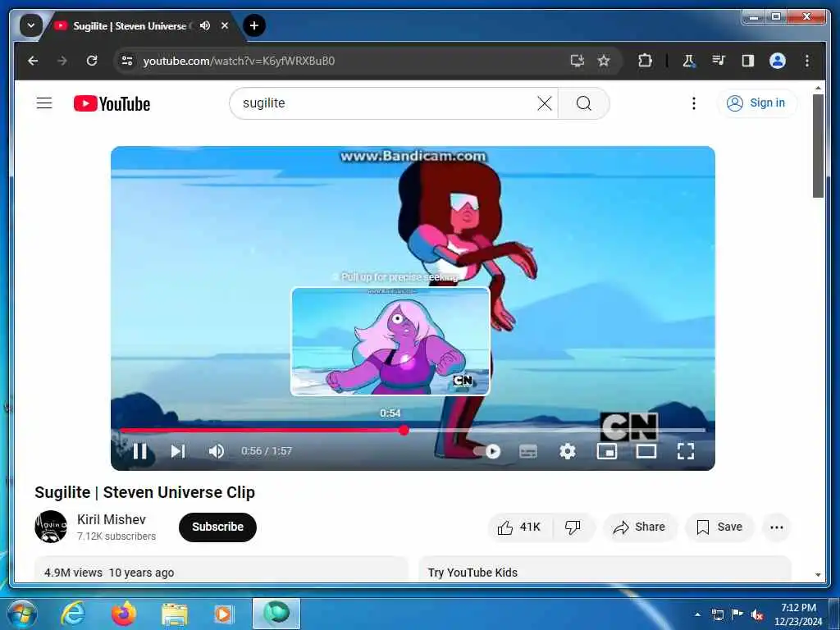Open Kiril Mishev channel name link
The height and width of the screenshot is (630, 840).
[x=112, y=519]
